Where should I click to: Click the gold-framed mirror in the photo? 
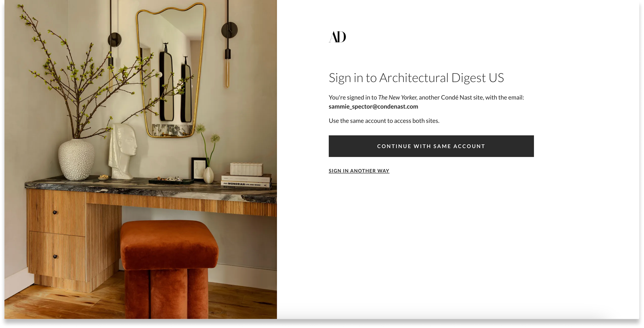coord(171,70)
